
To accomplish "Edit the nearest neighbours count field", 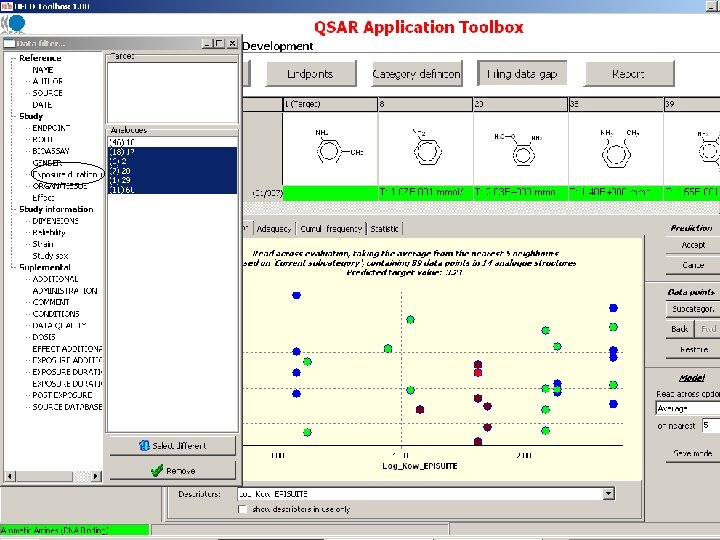I will tap(710, 426).
